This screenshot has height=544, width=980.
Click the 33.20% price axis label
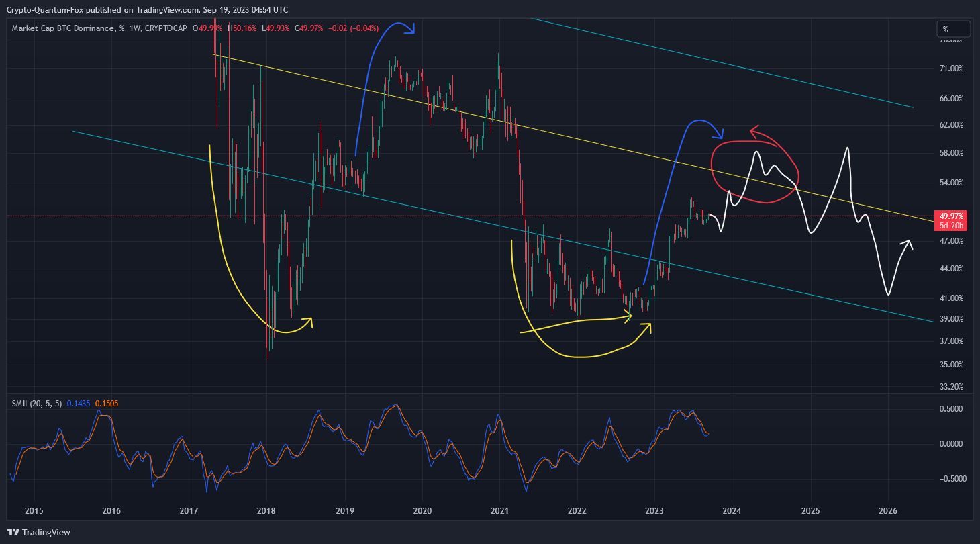coord(952,387)
